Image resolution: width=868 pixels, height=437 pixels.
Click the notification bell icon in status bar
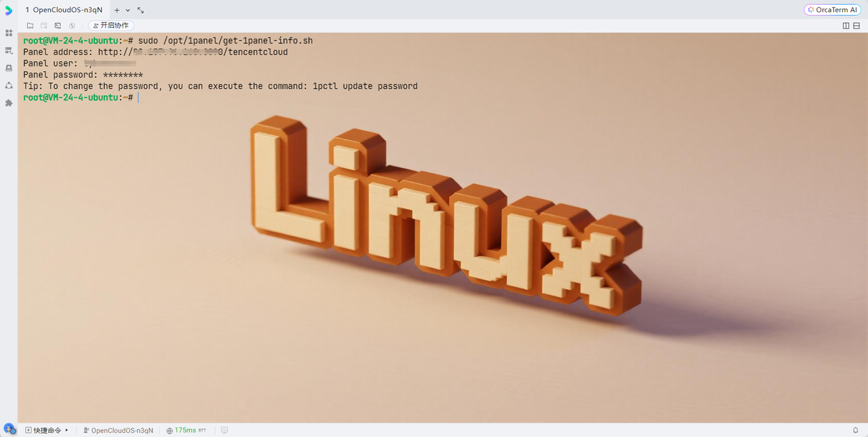855,430
